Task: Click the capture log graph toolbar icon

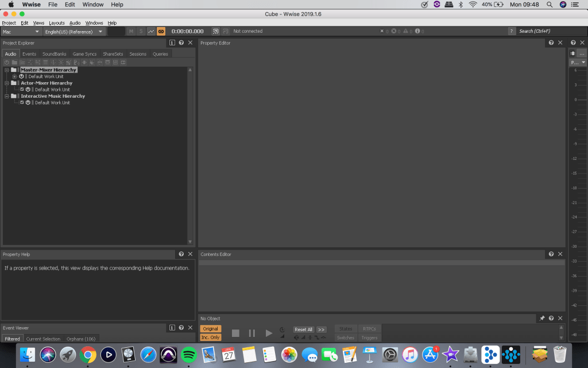Action: tap(151, 31)
